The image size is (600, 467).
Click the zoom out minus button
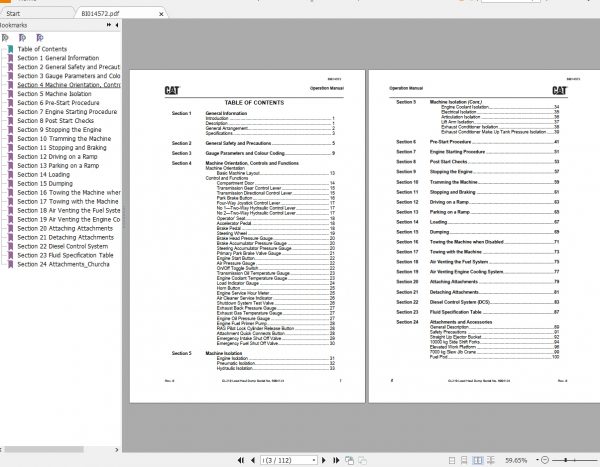pos(545,460)
